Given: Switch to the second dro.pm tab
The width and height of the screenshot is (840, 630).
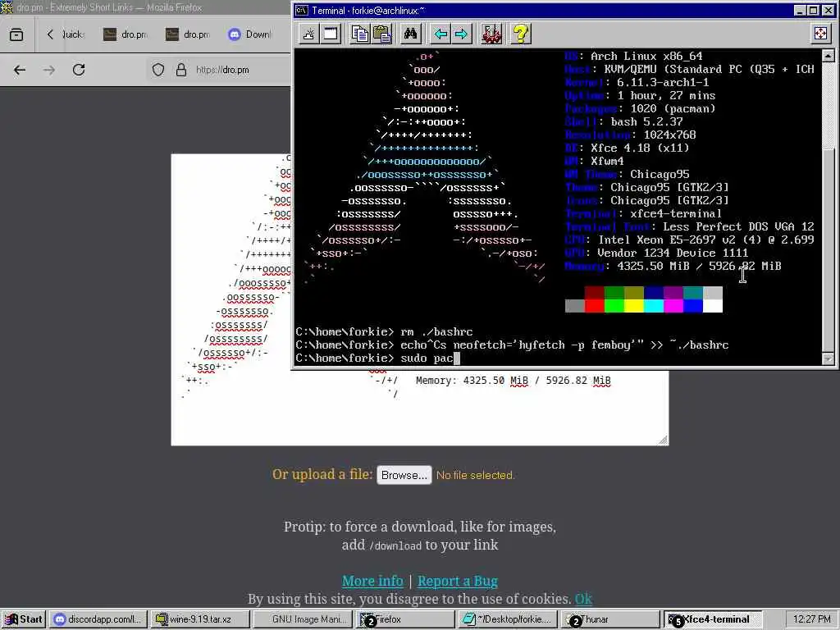Looking at the screenshot, I should coord(188,34).
